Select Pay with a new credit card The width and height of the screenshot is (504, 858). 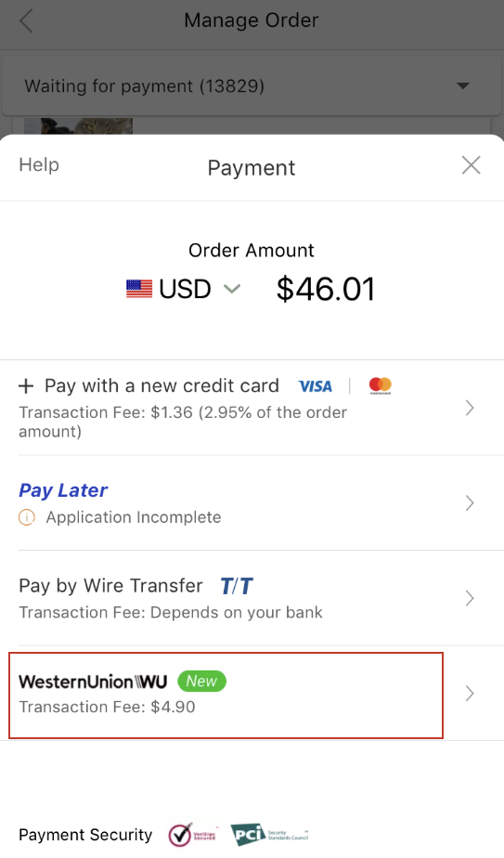click(252, 408)
